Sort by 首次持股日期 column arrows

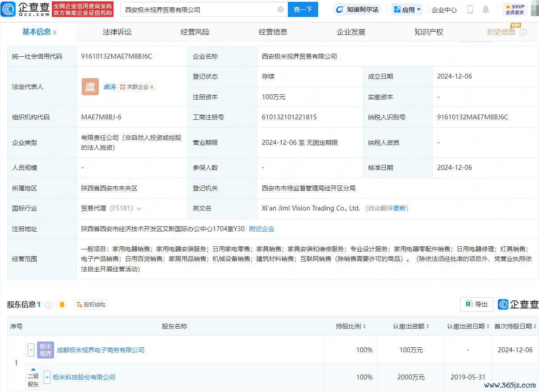click(535, 327)
